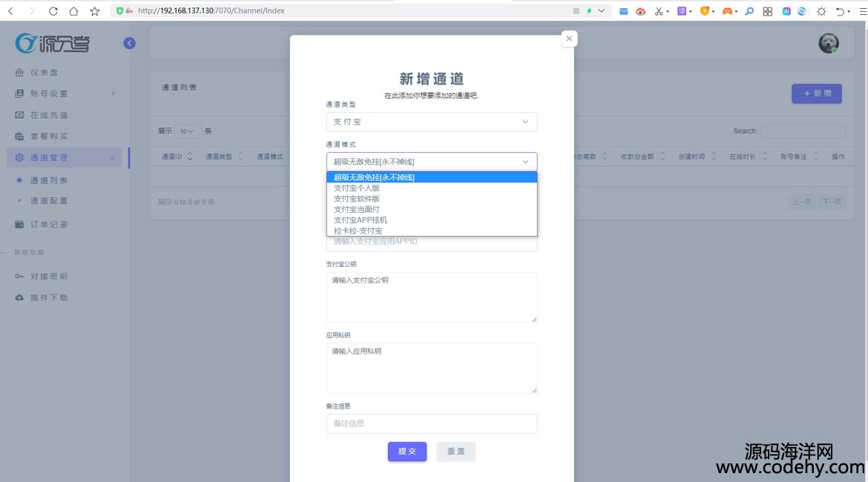Sort by the 创建时间 column header
868x482 pixels.
697,156
